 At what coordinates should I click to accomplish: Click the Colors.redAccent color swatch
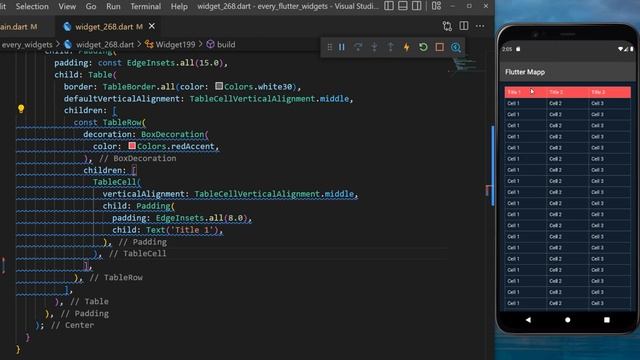click(132, 146)
